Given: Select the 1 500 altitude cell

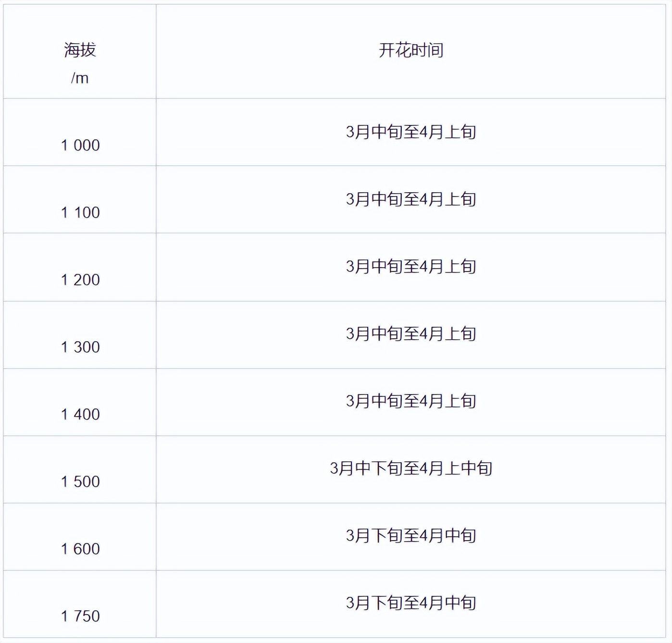Looking at the screenshot, I should 80,470.
